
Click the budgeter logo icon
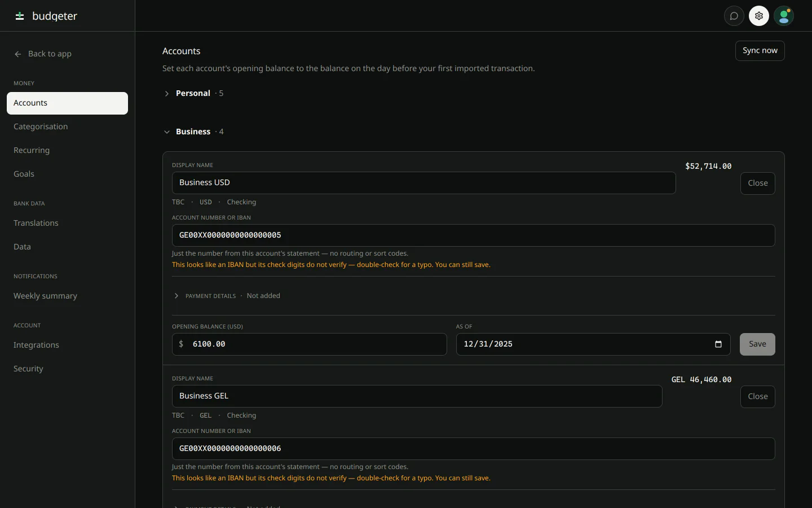click(20, 16)
